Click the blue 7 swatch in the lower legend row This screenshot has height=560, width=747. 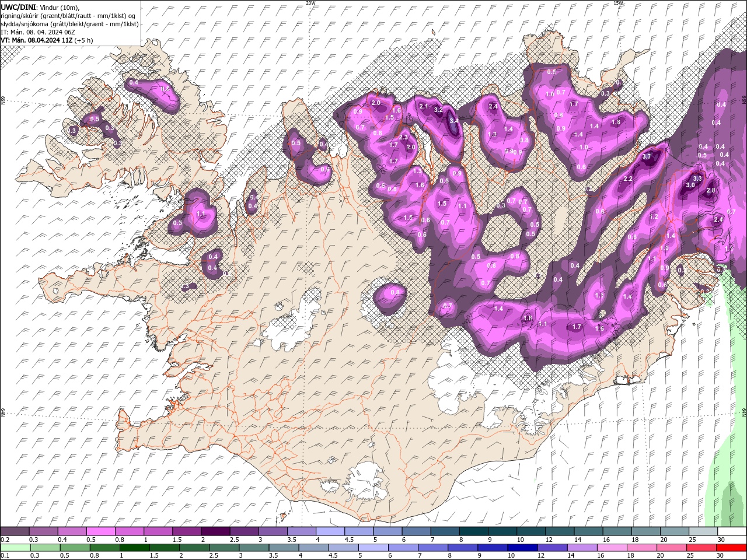pyautogui.click(x=432, y=547)
